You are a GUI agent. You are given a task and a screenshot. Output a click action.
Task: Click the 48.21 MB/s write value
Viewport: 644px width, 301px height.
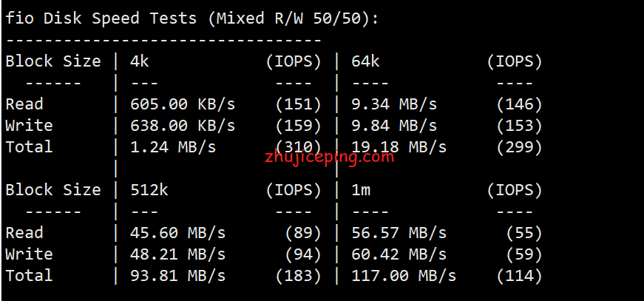coord(178,254)
